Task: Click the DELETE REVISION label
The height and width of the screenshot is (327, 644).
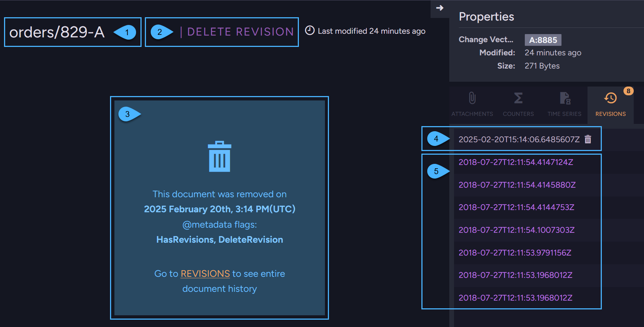Action: click(240, 32)
